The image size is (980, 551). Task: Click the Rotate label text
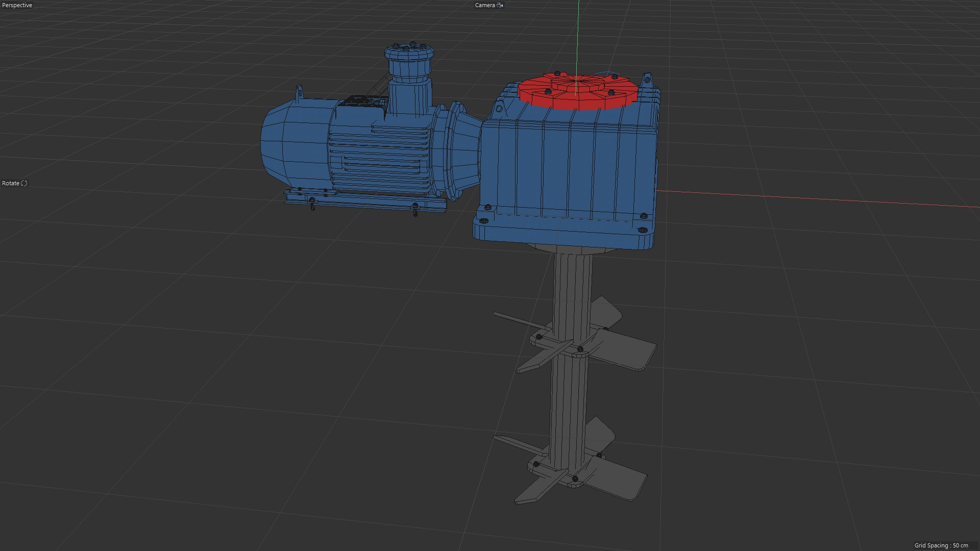coord(11,183)
